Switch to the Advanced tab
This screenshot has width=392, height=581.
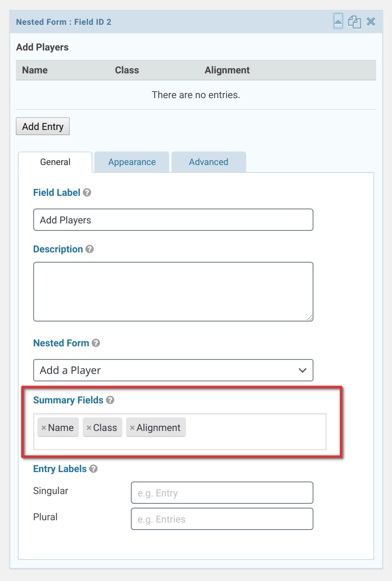[x=208, y=162]
